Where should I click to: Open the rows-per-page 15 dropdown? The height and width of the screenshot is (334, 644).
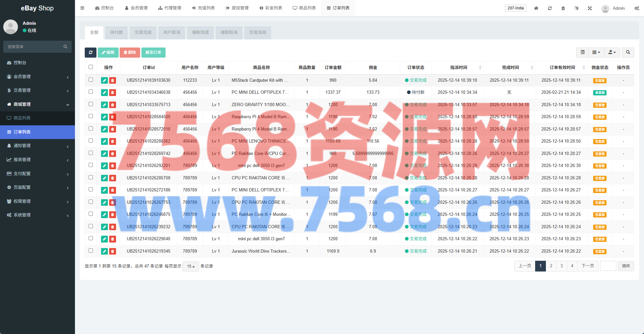[x=191, y=266]
